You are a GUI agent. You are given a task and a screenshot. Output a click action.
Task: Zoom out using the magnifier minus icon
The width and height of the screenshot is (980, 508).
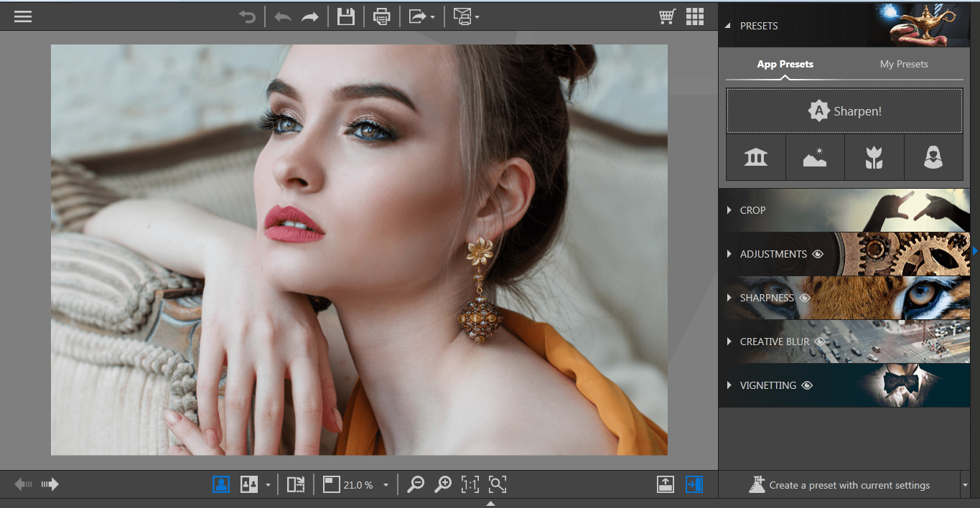pyautogui.click(x=415, y=484)
